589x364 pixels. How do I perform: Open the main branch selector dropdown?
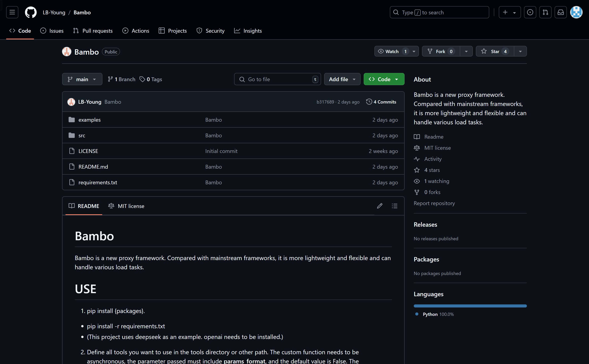82,79
